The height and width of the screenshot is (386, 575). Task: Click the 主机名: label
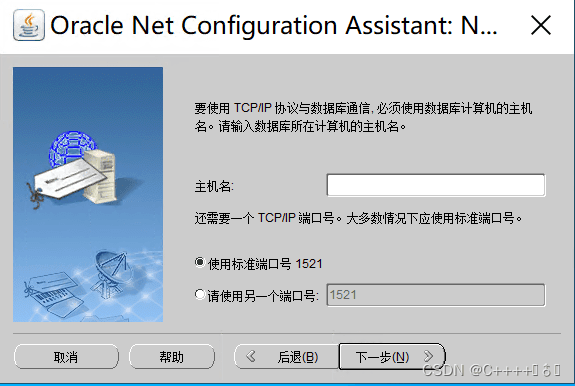coord(214,187)
